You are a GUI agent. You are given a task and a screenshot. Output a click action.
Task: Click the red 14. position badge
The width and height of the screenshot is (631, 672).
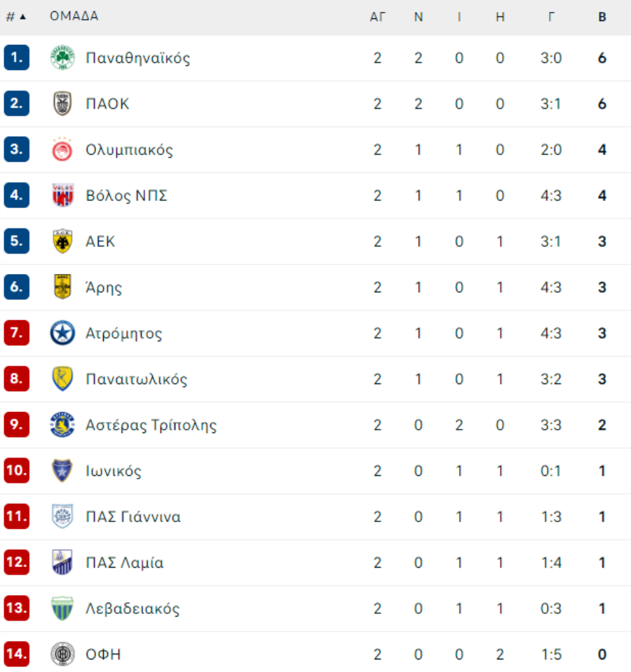coord(17,654)
